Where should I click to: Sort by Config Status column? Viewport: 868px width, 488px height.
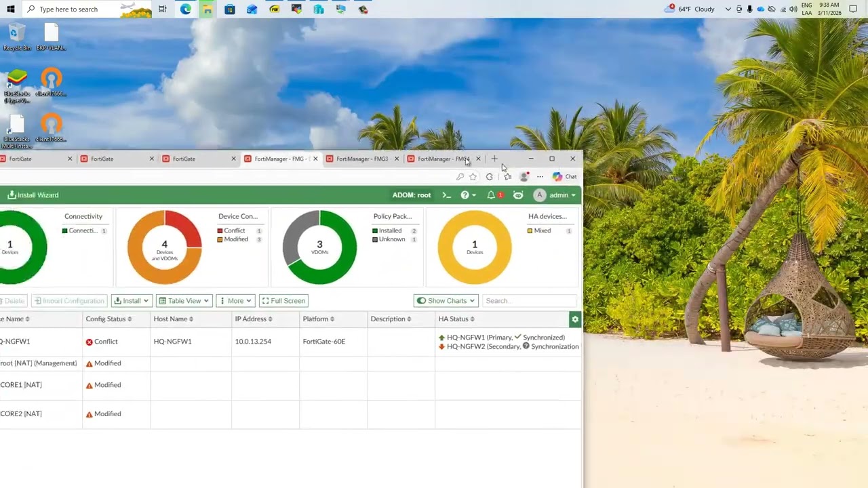tap(108, 319)
